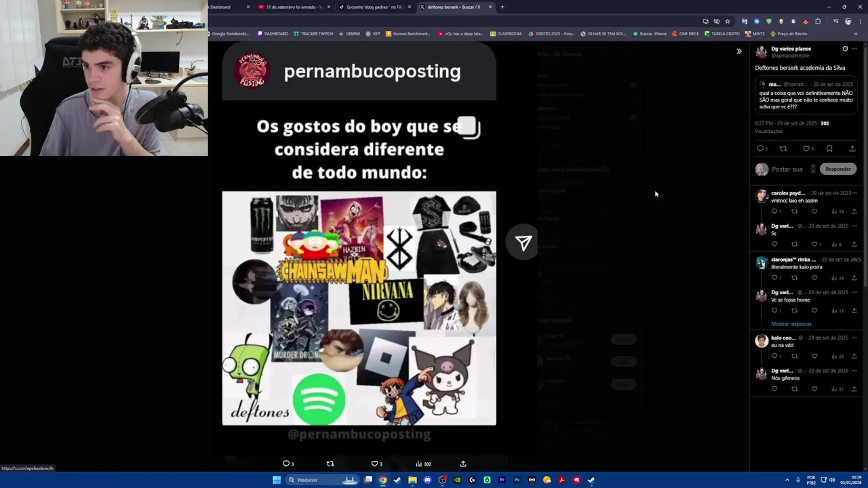Like the 'vmtncc laio eh assim' reply
The height and width of the screenshot is (488, 868).
click(814, 211)
